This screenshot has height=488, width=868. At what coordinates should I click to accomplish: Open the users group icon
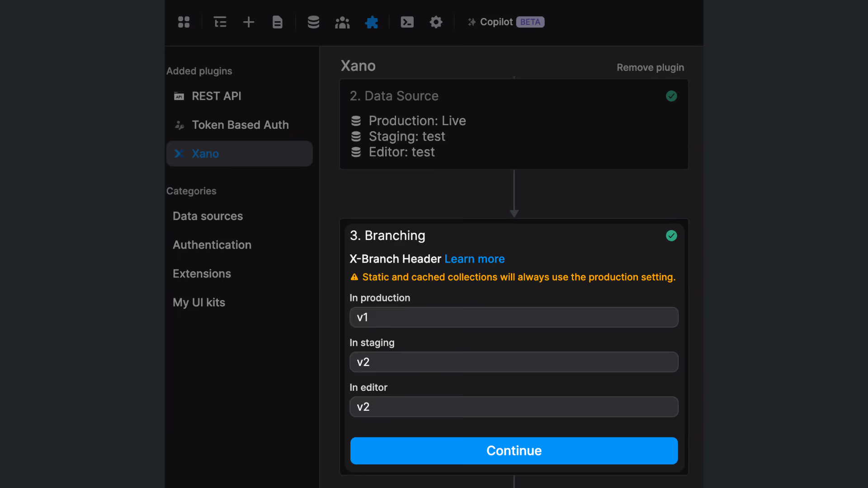click(342, 22)
